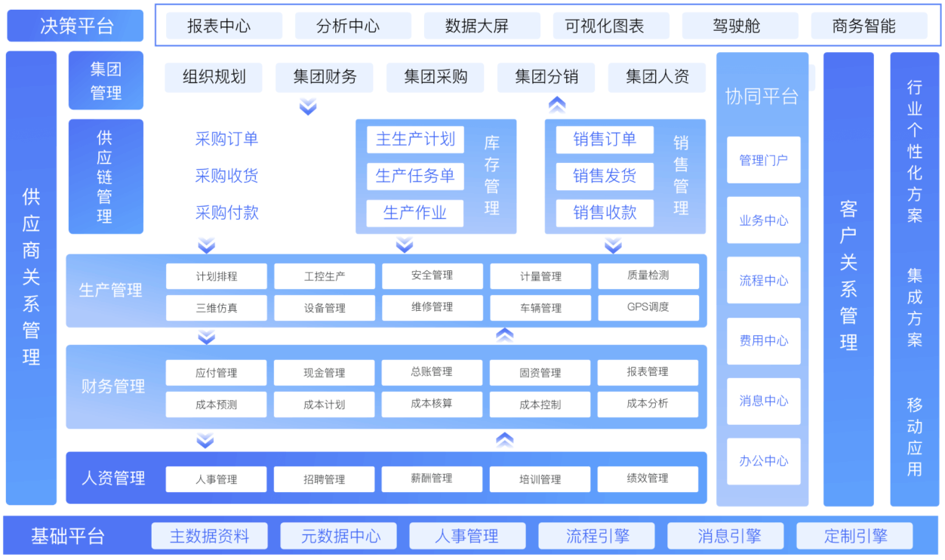Image resolution: width=945 pixels, height=560 pixels.
Task: Click the 采购订单 text
Action: click(226, 139)
